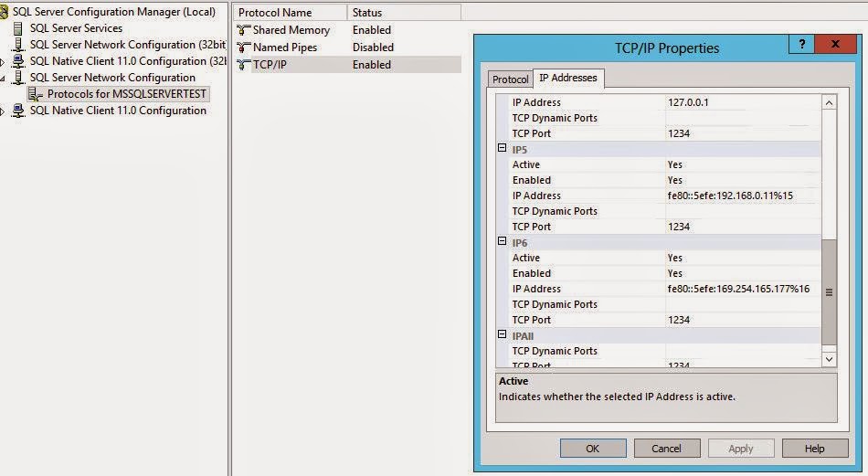Click the TCP/IP protocol icon
This screenshot has width=868, height=476.
244,65
